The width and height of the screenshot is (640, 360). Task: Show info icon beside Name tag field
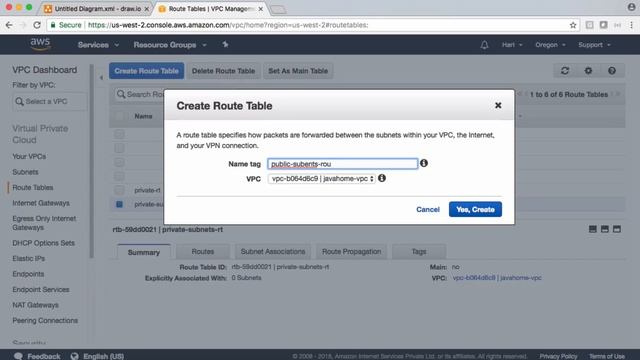tap(424, 163)
